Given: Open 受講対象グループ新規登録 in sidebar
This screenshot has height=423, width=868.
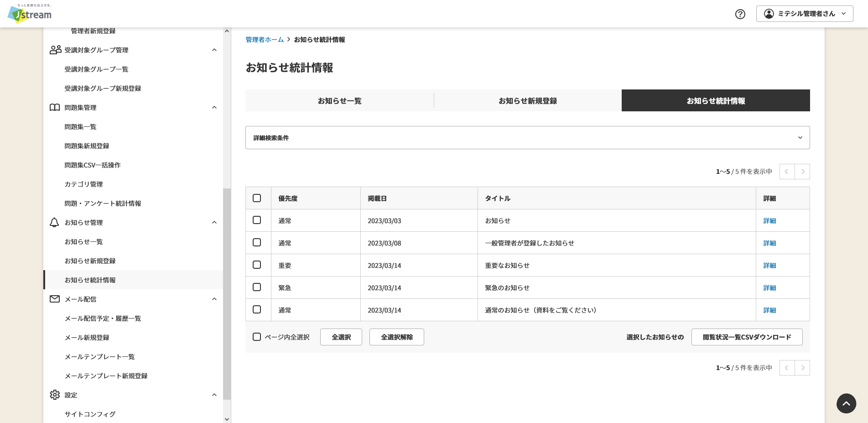Looking at the screenshot, I should click(x=103, y=89).
